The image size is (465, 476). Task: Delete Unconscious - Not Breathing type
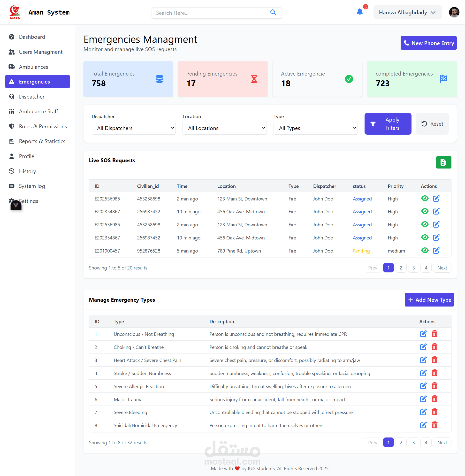point(434,334)
